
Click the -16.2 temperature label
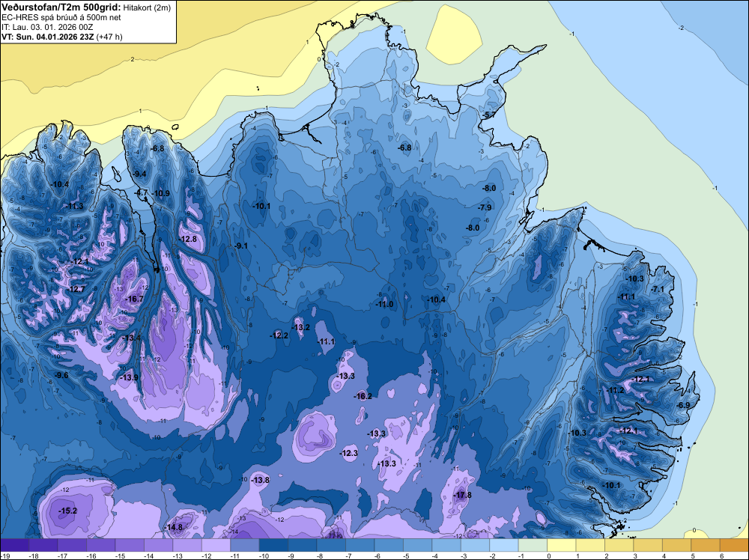[x=363, y=396]
